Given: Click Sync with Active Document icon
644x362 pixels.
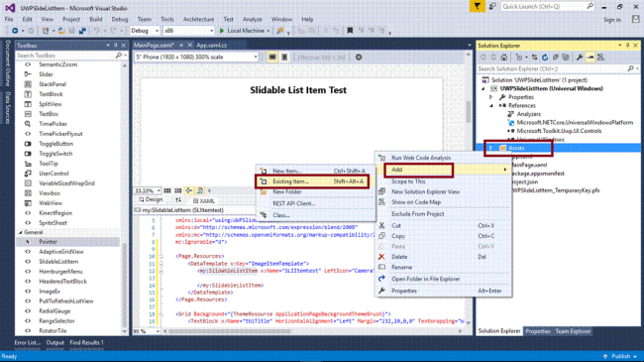Looking at the screenshot, I should [x=534, y=58].
